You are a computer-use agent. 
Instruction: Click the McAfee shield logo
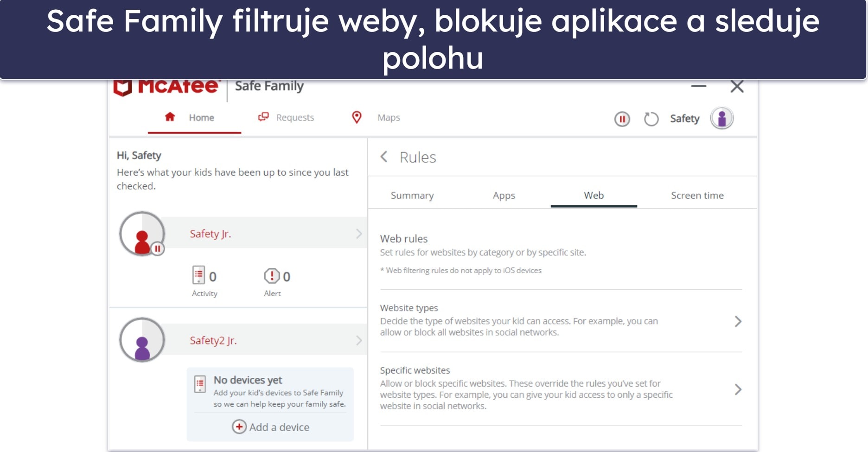[x=123, y=88]
